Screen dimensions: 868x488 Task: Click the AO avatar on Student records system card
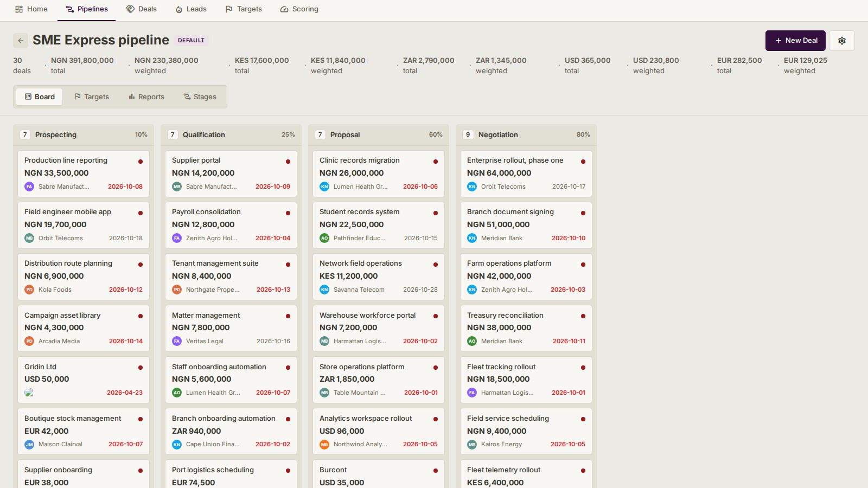pos(324,238)
